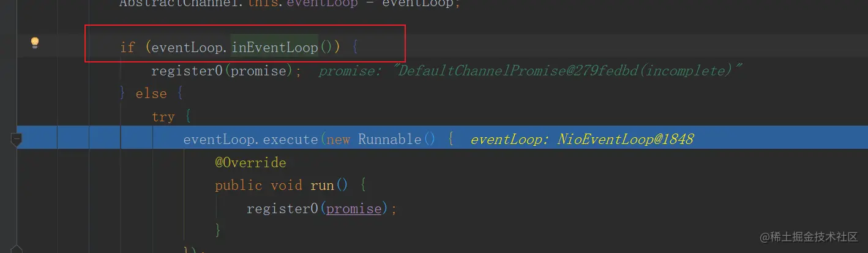Click the execute method on eventLoop
The width and height of the screenshot is (868, 253).
point(290,140)
